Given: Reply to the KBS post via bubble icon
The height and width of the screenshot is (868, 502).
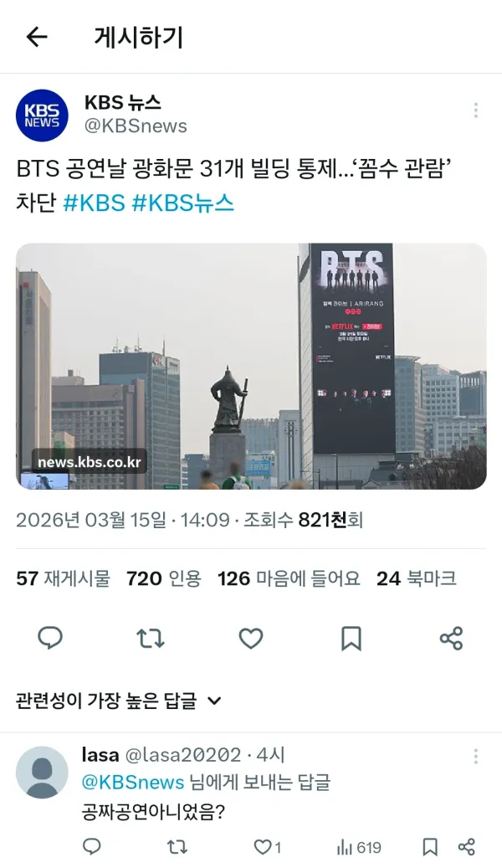Looking at the screenshot, I should (x=50, y=639).
